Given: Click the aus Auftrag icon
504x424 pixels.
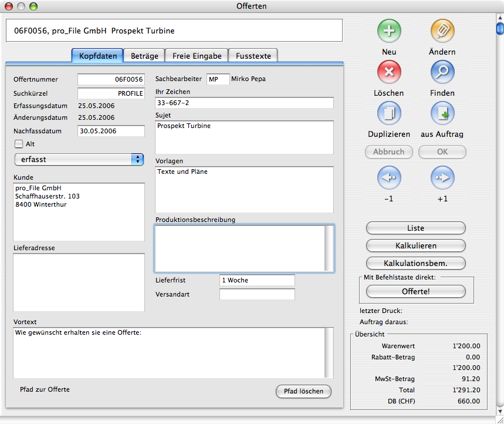Looking at the screenshot, I should pyautogui.click(x=442, y=113).
